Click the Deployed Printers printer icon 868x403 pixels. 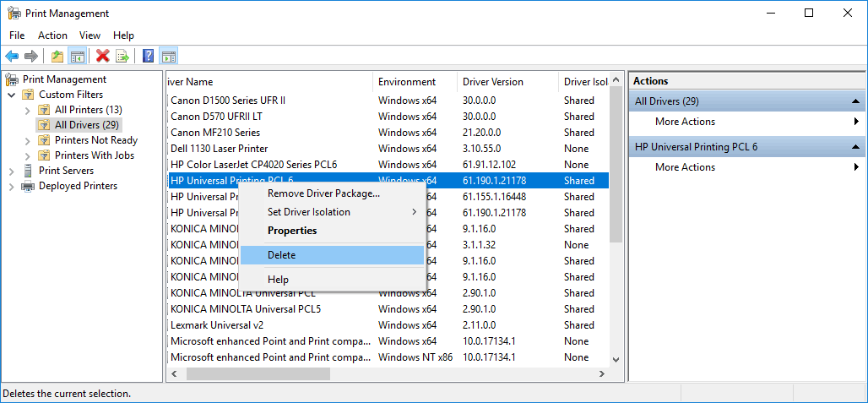pyautogui.click(x=28, y=186)
